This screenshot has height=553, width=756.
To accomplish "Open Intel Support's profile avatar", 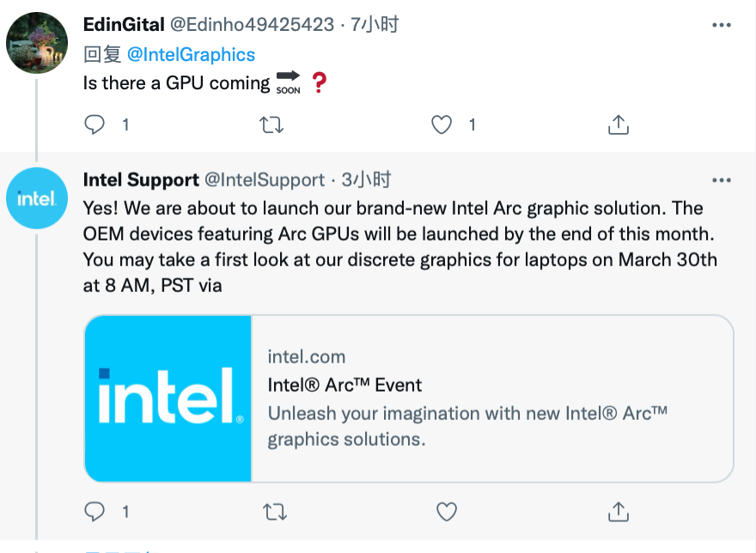I will tap(37, 199).
